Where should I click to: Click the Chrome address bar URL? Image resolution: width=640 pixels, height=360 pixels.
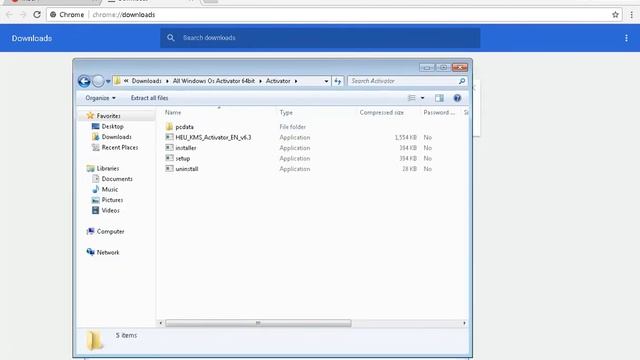point(124,15)
